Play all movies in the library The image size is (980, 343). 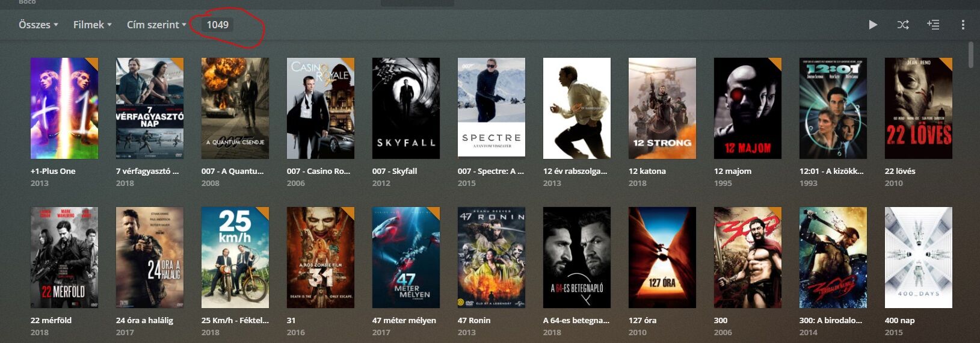click(x=873, y=25)
